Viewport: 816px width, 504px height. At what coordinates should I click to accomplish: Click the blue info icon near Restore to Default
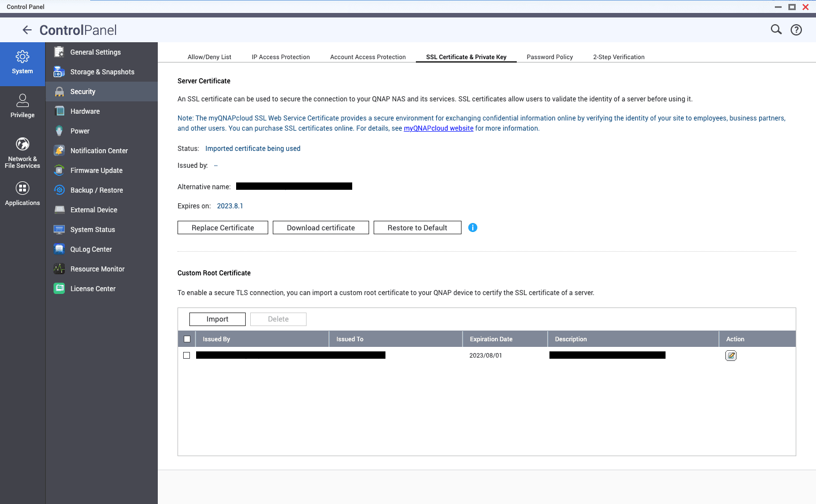[473, 228]
